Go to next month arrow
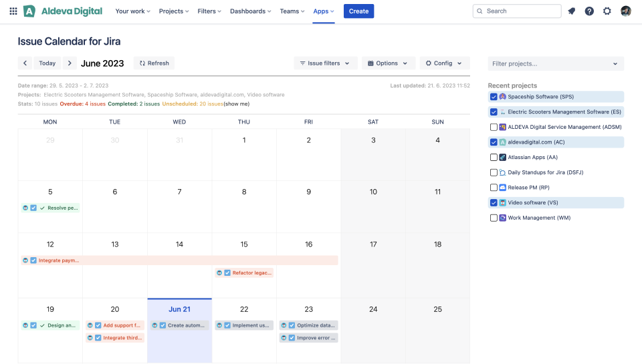Image resolution: width=642 pixels, height=364 pixels. 70,63
